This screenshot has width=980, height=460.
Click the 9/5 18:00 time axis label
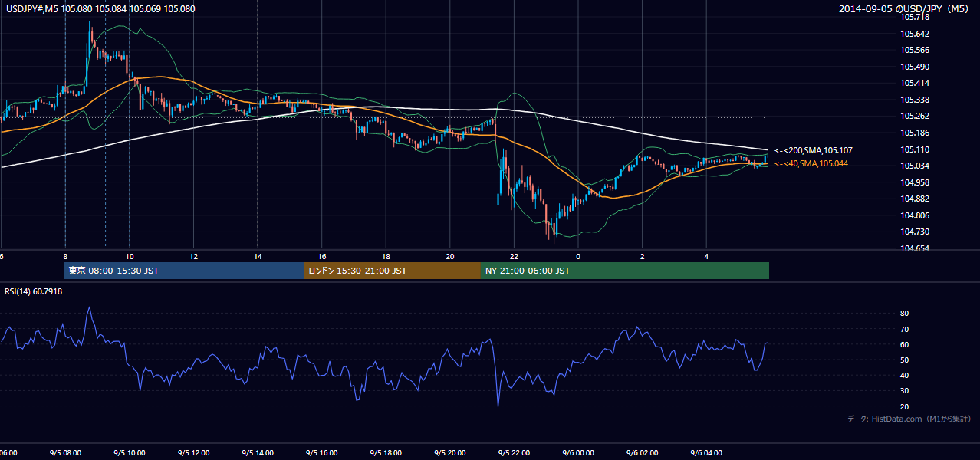coord(386,453)
